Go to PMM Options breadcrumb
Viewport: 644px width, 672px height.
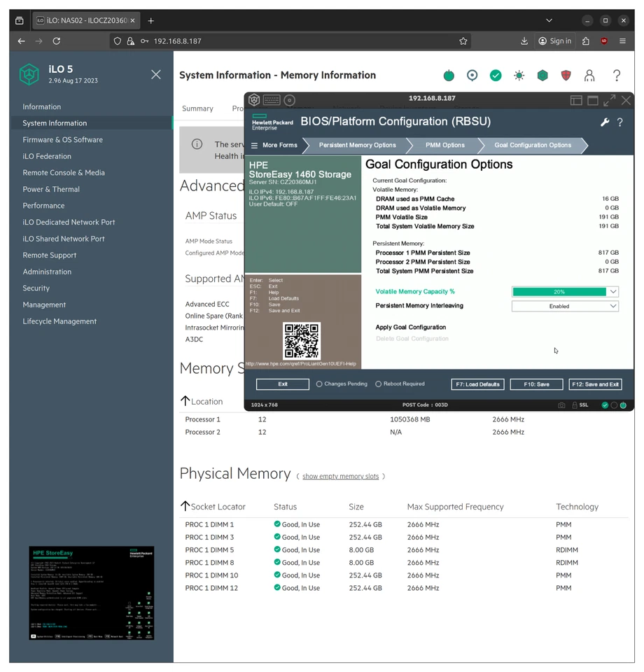pyautogui.click(x=444, y=146)
